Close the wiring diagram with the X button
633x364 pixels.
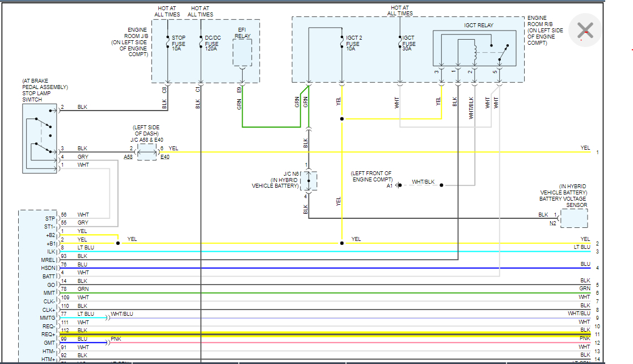[x=585, y=30]
